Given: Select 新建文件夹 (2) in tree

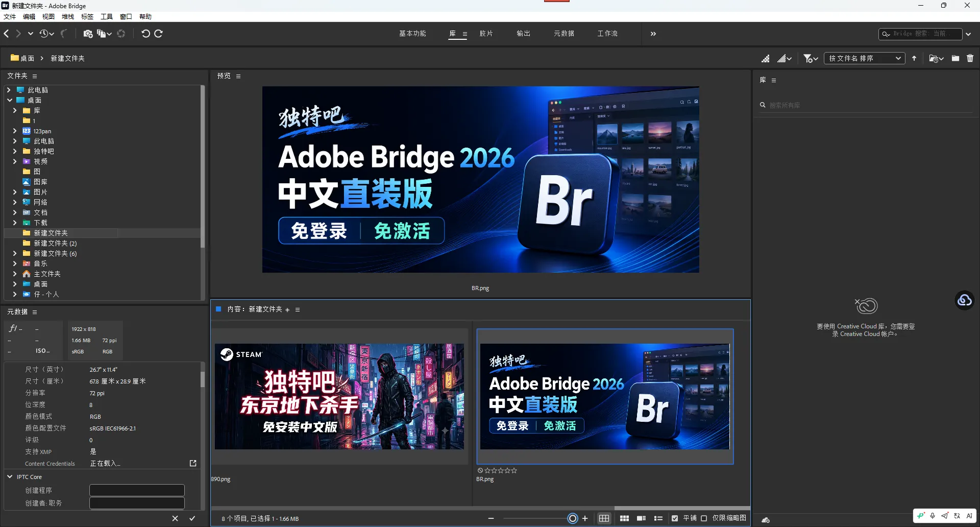Looking at the screenshot, I should pos(55,243).
